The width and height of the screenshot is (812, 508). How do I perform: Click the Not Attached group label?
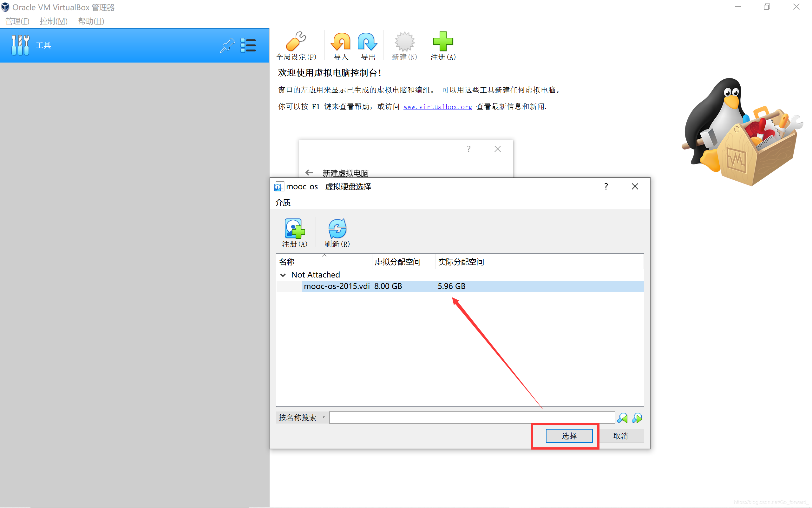[315, 275]
